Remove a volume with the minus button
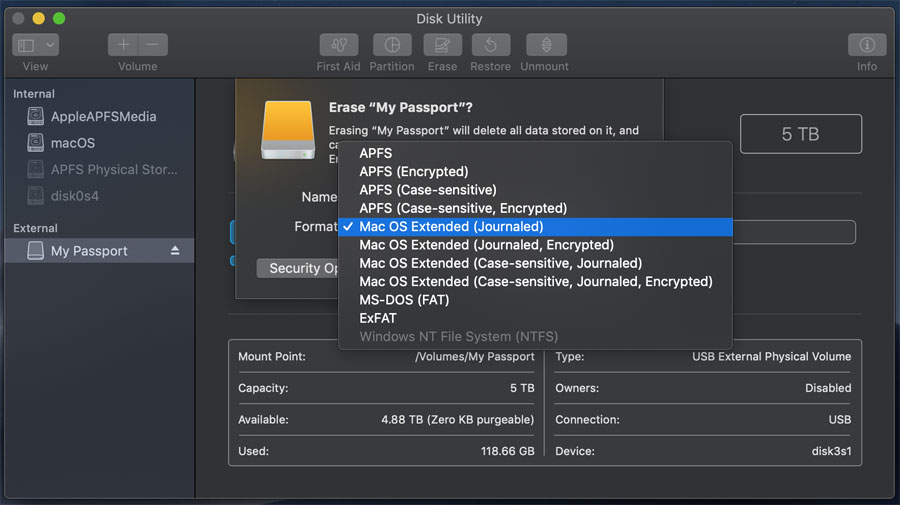 (153, 45)
